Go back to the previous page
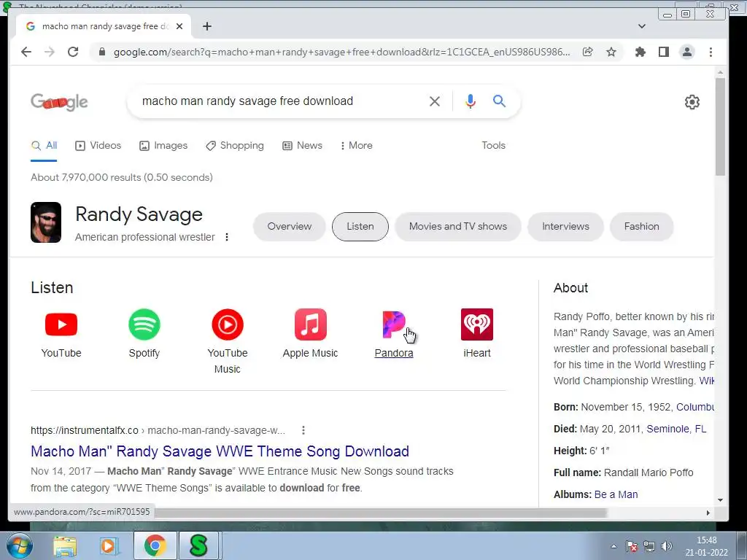Image resolution: width=747 pixels, height=560 pixels. point(26,52)
